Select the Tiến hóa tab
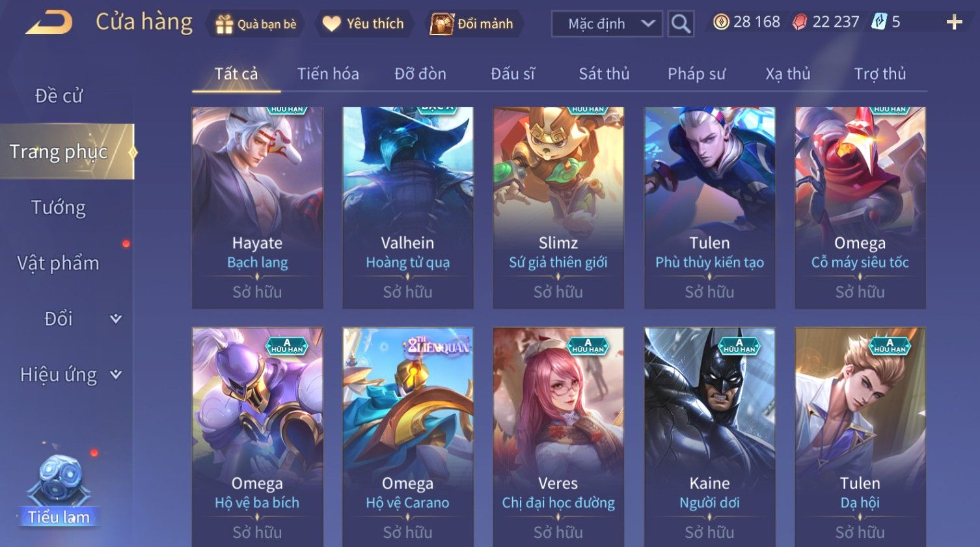Image resolution: width=980 pixels, height=547 pixels. point(328,74)
